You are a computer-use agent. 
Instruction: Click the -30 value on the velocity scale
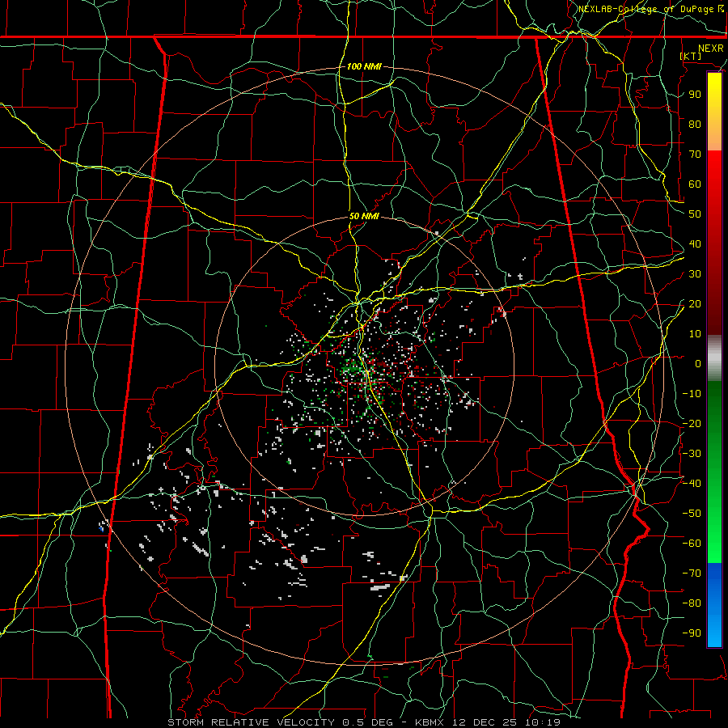692,454
